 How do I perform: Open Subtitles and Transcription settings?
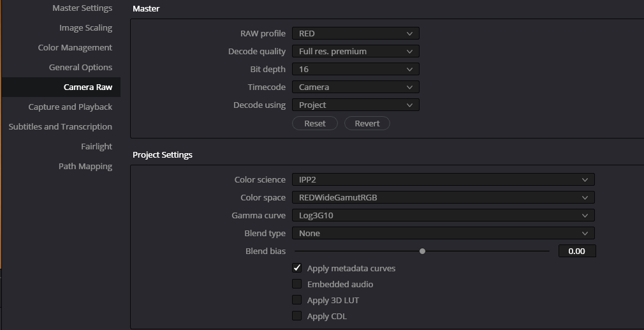coord(61,126)
